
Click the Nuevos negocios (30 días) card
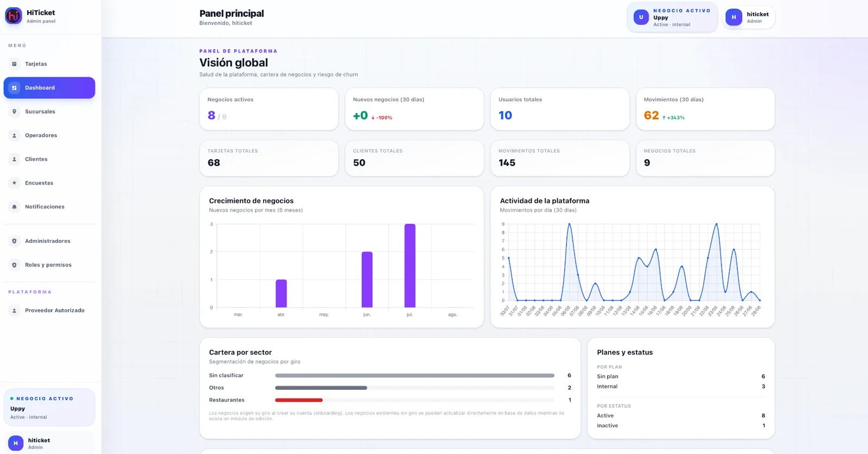tap(414, 109)
